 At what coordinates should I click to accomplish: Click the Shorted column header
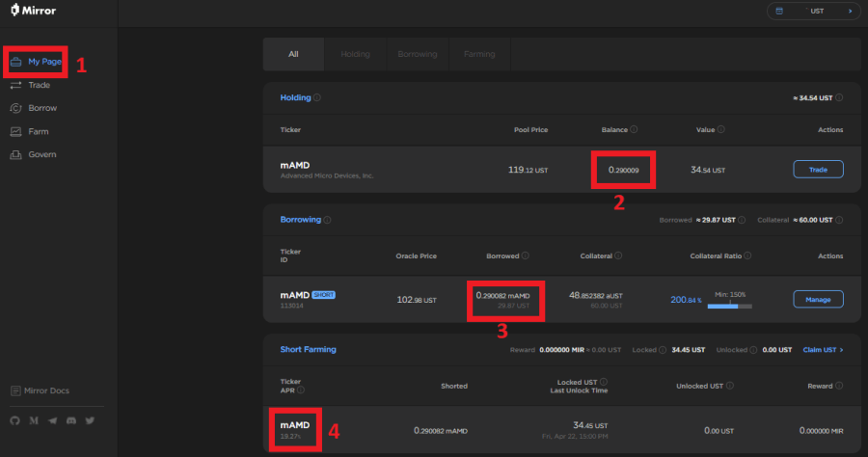pyautogui.click(x=454, y=386)
